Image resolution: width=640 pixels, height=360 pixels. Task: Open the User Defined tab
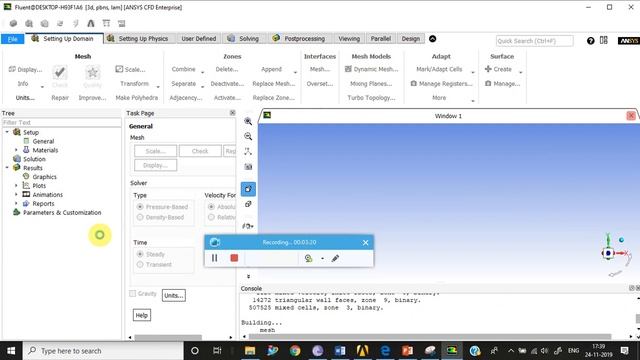pos(198,39)
